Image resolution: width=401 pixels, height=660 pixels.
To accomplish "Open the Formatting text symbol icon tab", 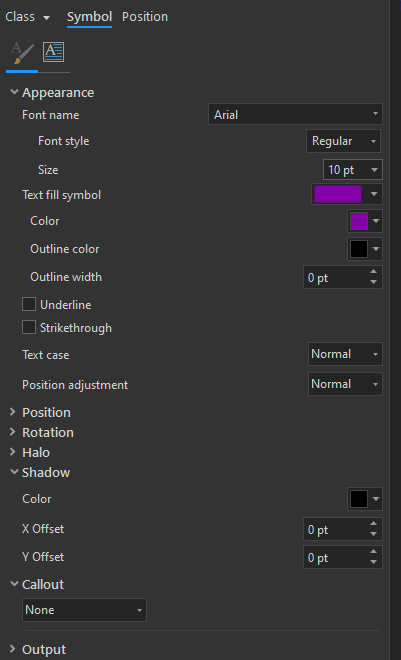I will tap(53, 52).
